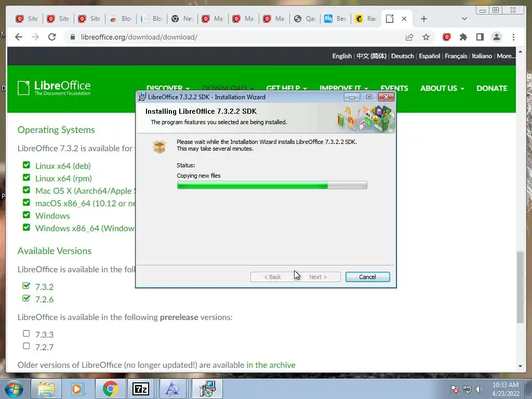Open the stylized A application taskbar icon
The width and height of the screenshot is (532, 399).
[172, 389]
